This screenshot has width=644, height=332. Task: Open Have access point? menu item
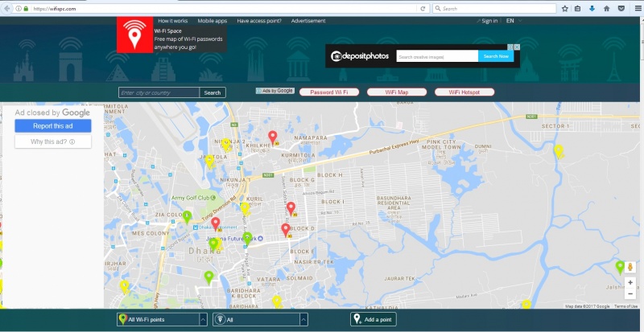pyautogui.click(x=259, y=21)
